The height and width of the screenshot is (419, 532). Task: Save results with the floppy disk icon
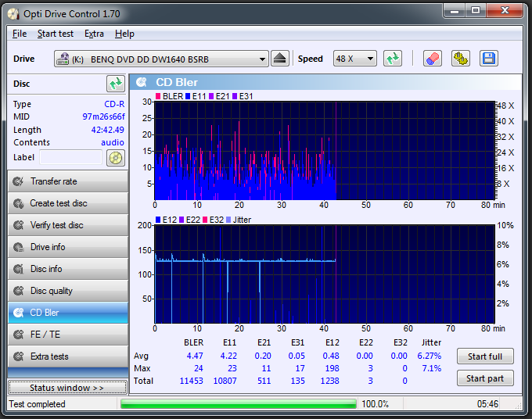pos(488,59)
